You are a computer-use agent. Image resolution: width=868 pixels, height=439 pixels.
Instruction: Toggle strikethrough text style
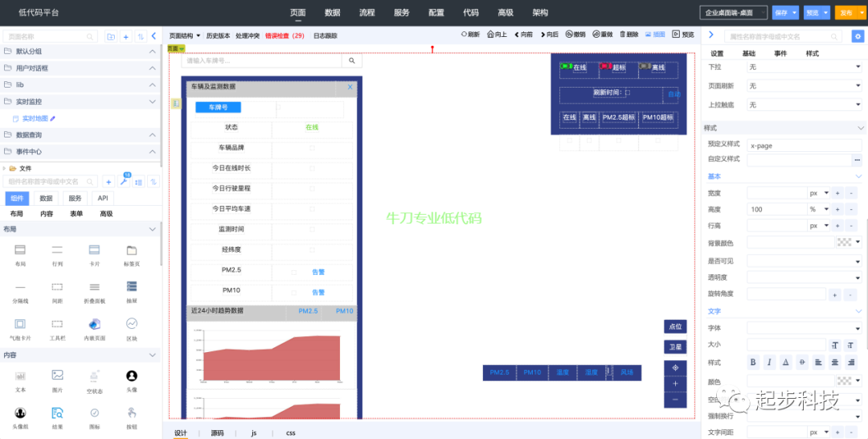(802, 362)
